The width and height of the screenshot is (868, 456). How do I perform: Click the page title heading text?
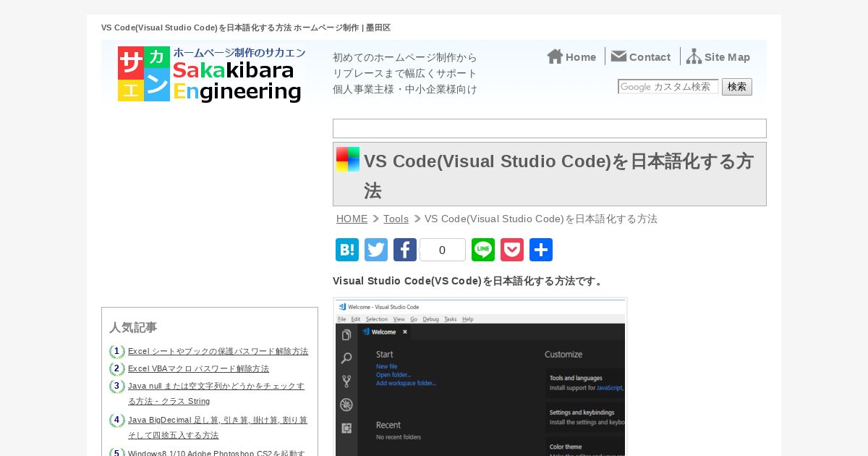(558, 176)
